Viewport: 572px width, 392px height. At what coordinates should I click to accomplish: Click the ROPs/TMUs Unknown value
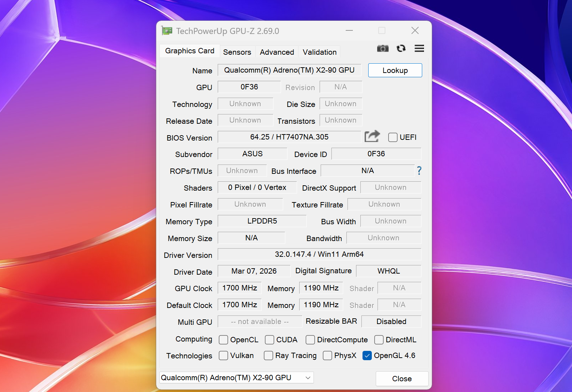242,171
